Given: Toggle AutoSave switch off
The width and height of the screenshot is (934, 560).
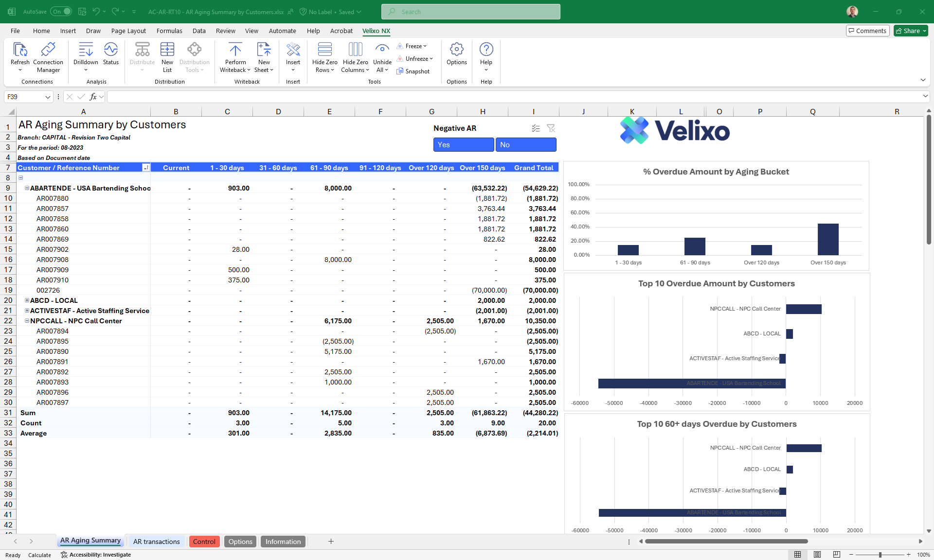Looking at the screenshot, I should 61,12.
